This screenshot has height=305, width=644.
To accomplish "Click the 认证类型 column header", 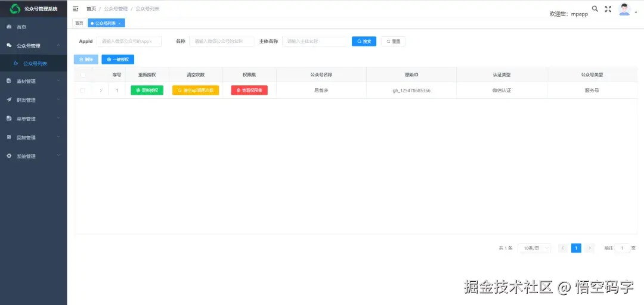I will coord(502,74).
